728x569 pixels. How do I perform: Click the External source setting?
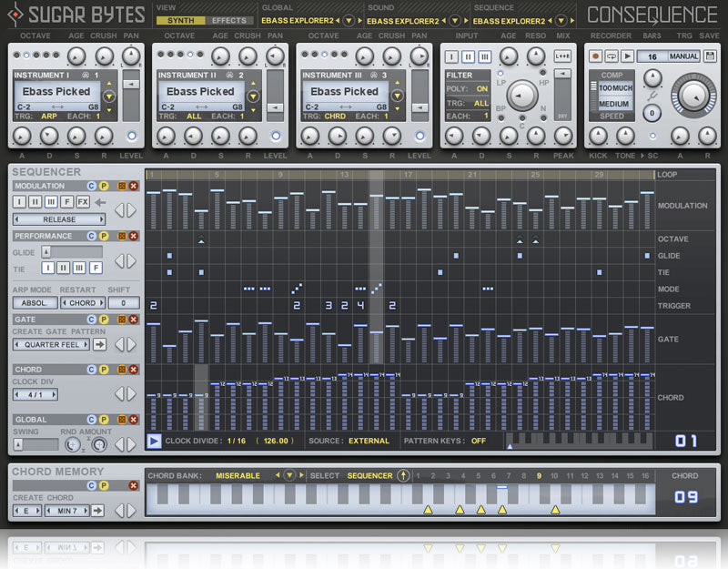[369, 441]
